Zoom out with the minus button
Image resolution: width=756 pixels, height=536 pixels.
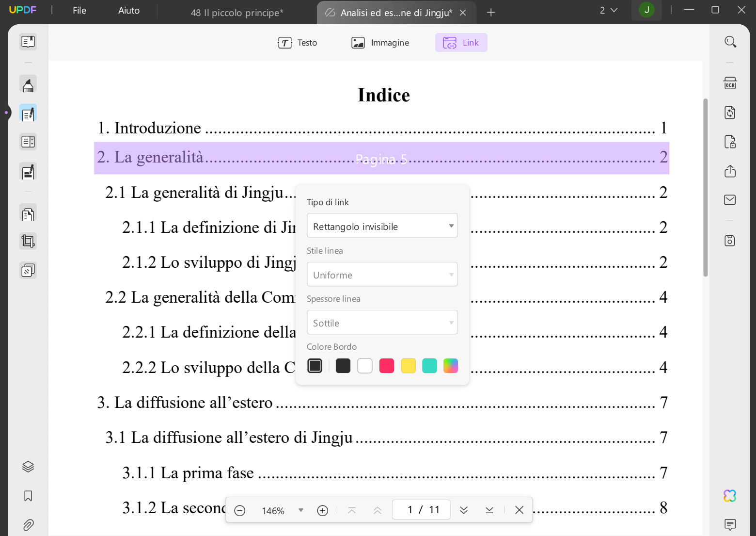pos(240,510)
